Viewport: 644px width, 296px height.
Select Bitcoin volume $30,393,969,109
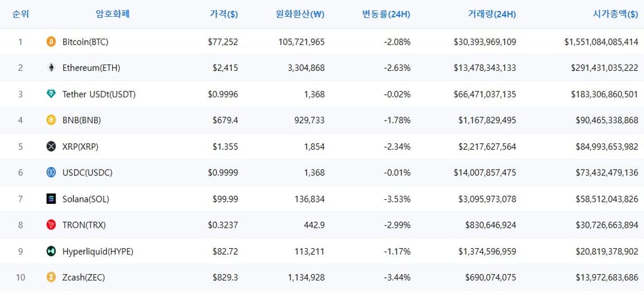[x=485, y=41]
